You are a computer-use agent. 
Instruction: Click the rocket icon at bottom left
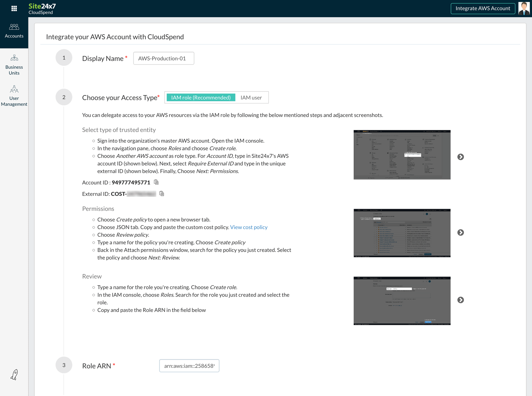[14, 375]
